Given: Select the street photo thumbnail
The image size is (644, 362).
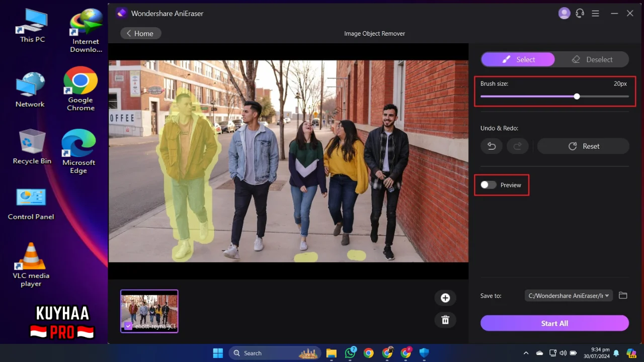Looking at the screenshot, I should [149, 311].
